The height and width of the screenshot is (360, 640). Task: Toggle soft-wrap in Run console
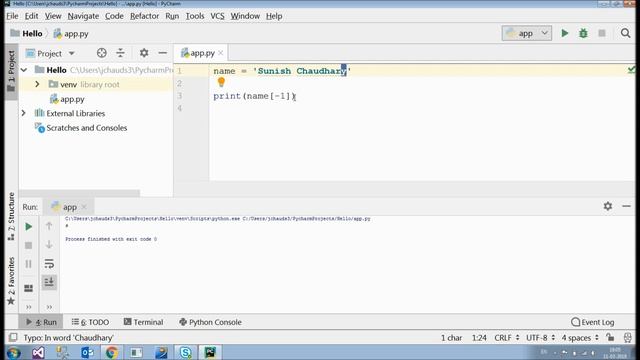pos(49,264)
